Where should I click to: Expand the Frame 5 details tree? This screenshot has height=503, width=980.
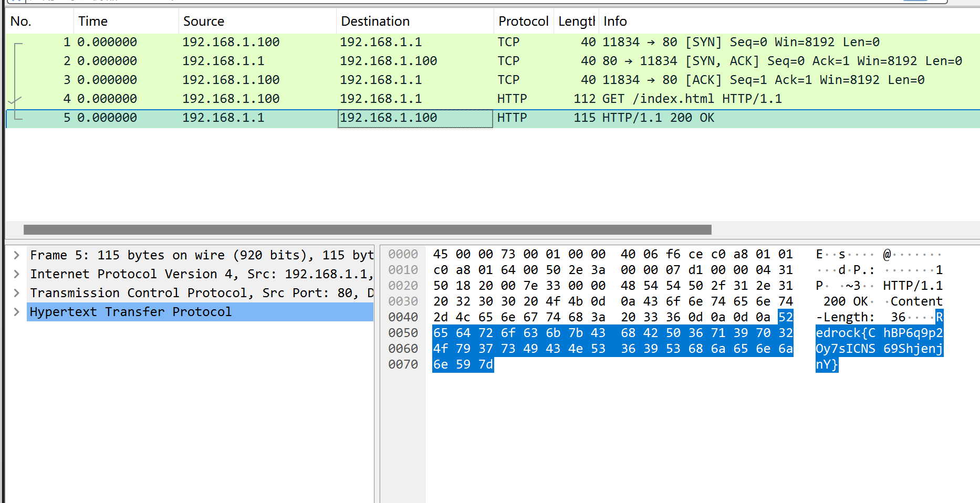(x=17, y=255)
